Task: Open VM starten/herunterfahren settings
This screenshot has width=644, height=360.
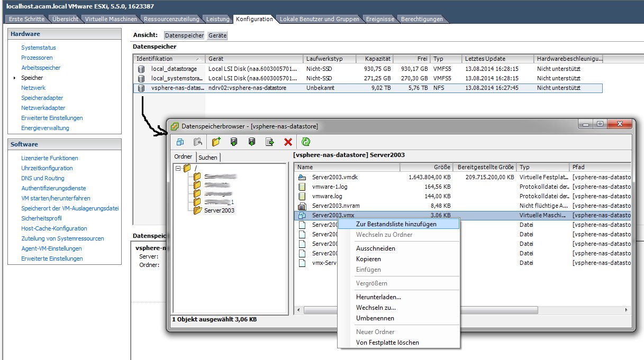Action: [x=56, y=198]
